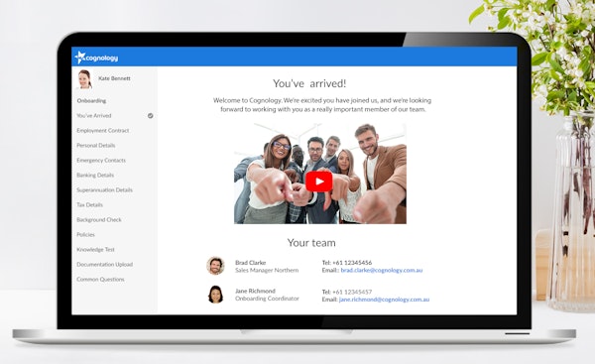Click the You've Arrived completed checkmark
The width and height of the screenshot is (595, 364).
pos(151,116)
